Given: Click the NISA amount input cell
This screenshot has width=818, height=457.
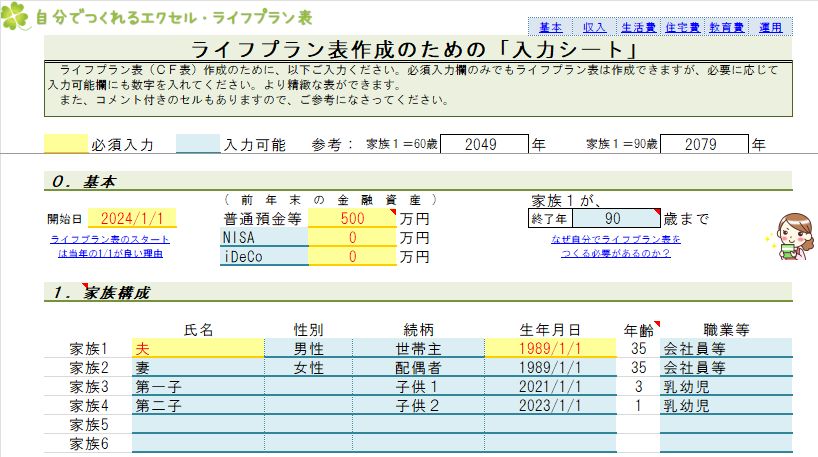Looking at the screenshot, I should [x=350, y=238].
